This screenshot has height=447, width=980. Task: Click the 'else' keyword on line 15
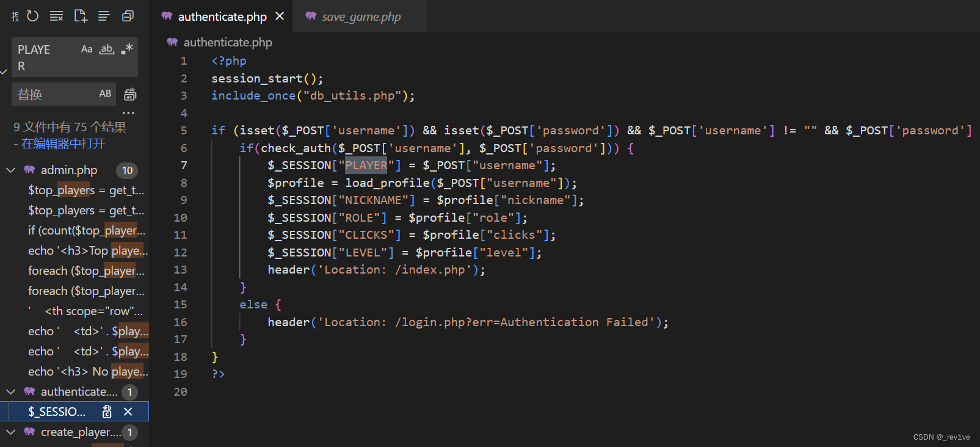(253, 304)
